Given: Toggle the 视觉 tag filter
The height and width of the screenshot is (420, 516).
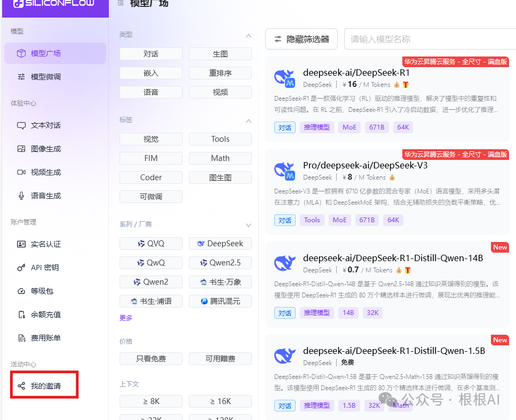Looking at the screenshot, I should (x=150, y=139).
